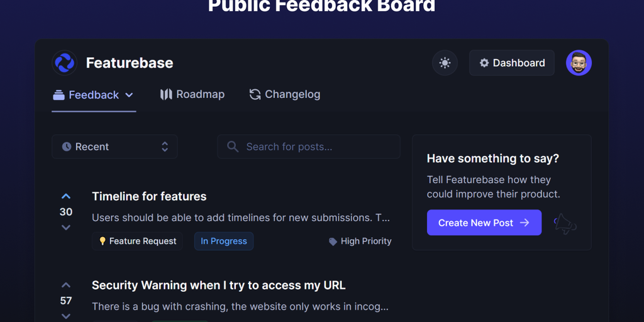
Task: Switch to the Roadmap tab
Action: (x=192, y=94)
